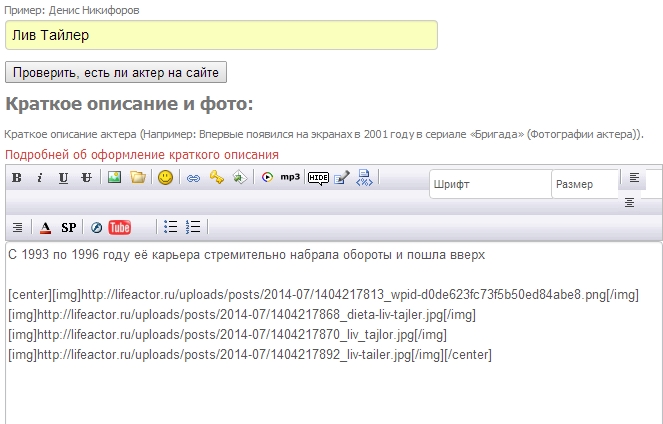
Task: Click the line ending with liv_tajlor.jpg
Action: point(227,335)
